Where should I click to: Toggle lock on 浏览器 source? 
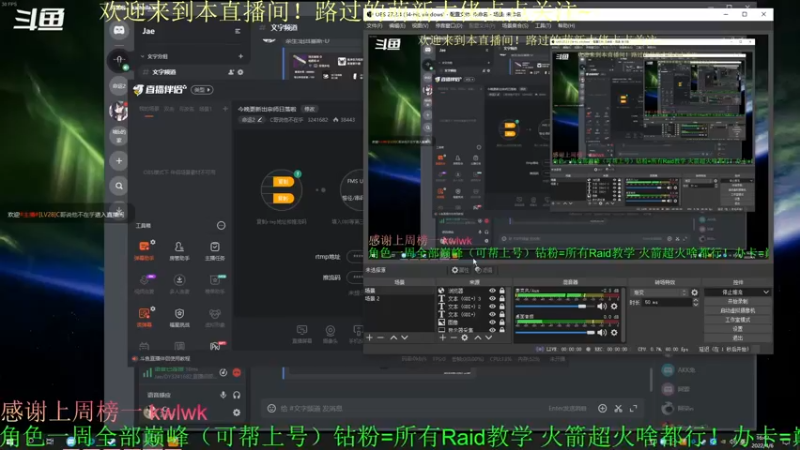[502, 291]
